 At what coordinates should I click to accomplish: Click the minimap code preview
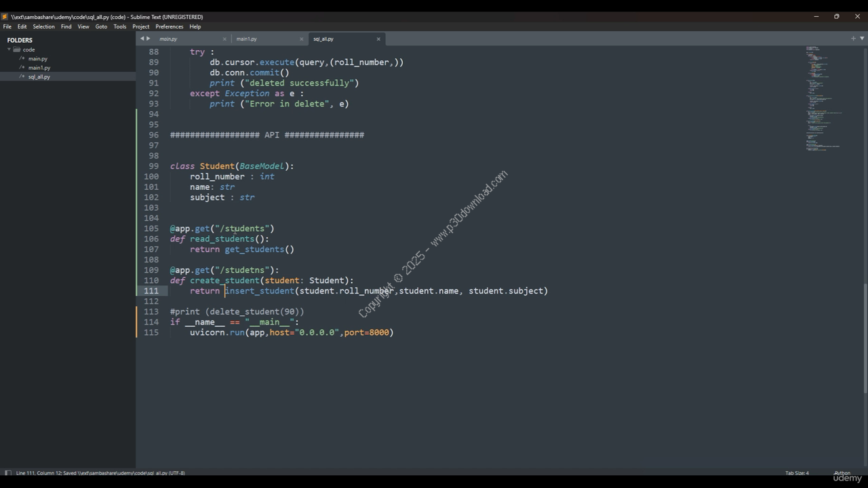(823, 98)
